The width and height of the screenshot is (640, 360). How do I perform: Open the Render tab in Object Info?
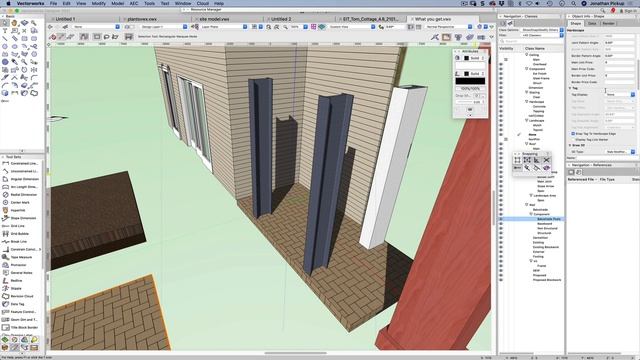608,24
